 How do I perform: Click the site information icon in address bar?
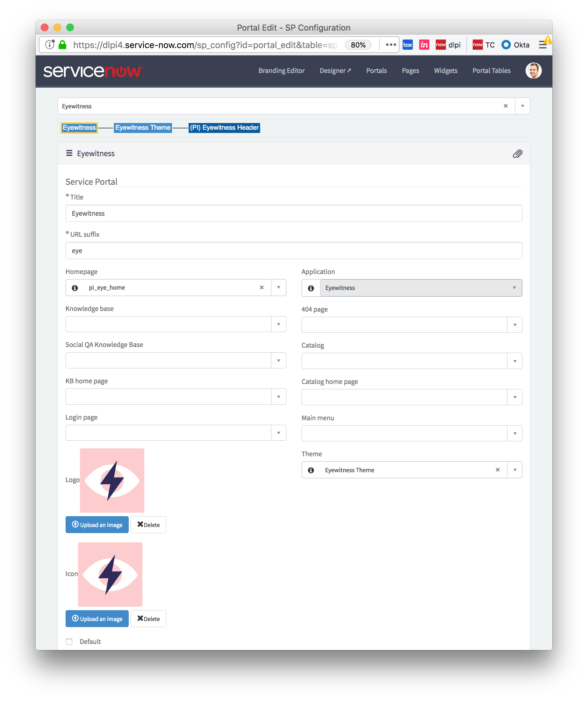coord(50,44)
